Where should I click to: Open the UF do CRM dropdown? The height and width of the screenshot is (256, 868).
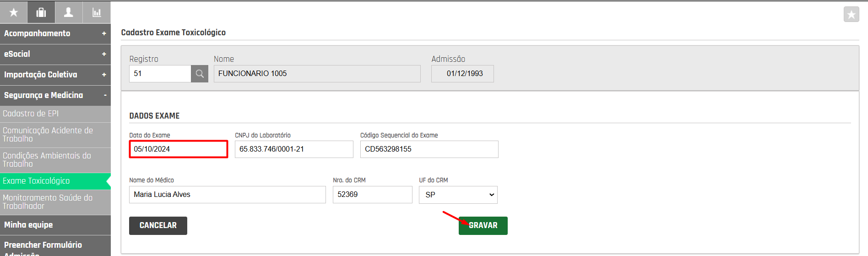(458, 195)
